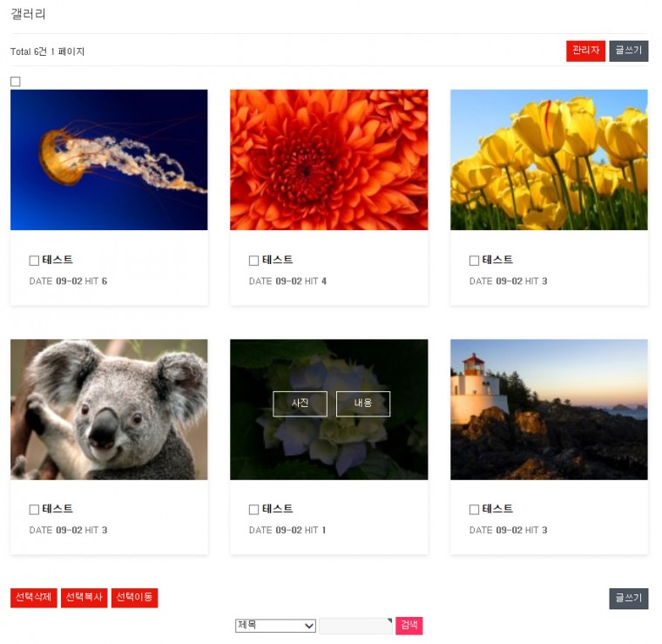Viewport: 662px width, 644px height.
Task: Expand the 제목 search field dropdown
Action: point(275,626)
